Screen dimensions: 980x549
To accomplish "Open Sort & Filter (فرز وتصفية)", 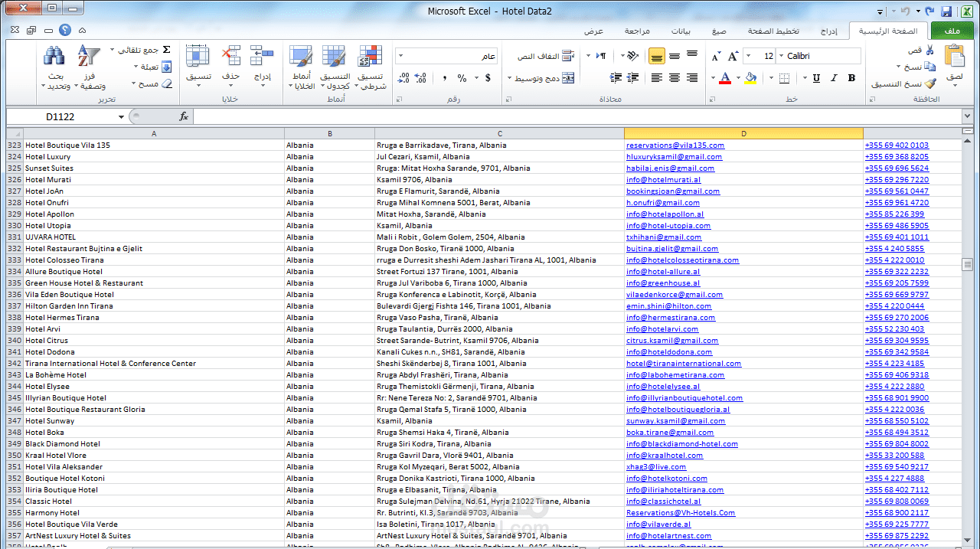I will coord(90,67).
